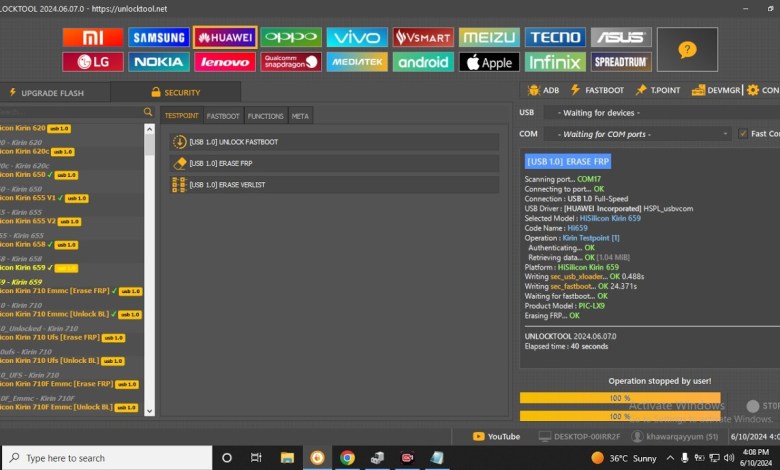Select the ASUS brand icon

point(621,37)
